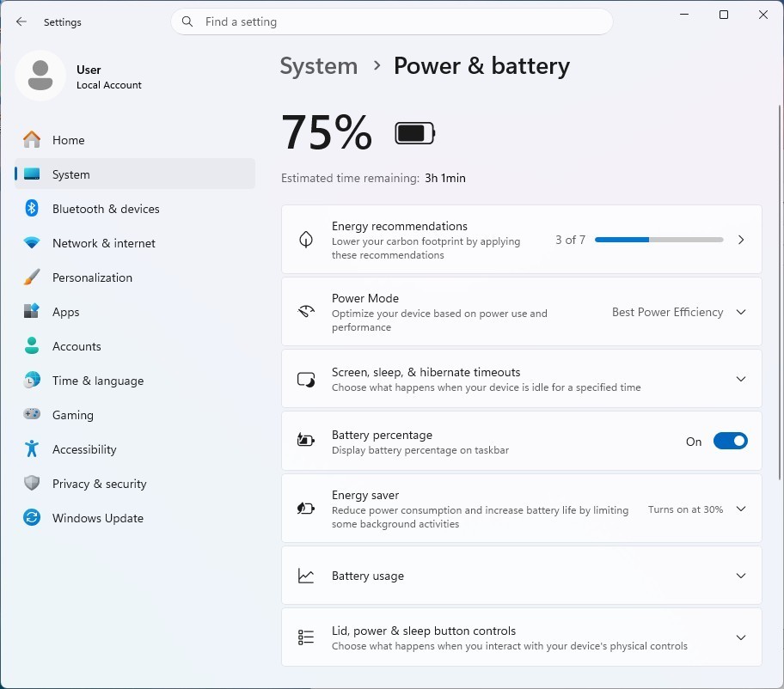Expand the Battery usage chevron

[741, 576]
